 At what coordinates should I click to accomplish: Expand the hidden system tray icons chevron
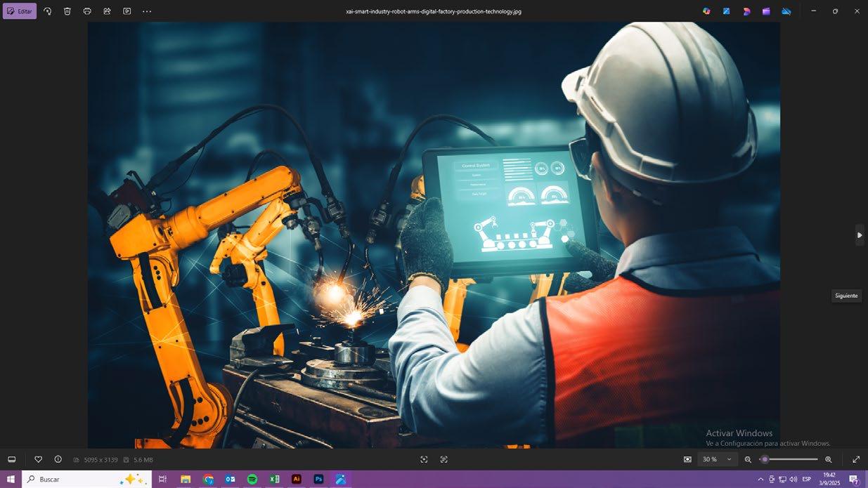tap(760, 479)
